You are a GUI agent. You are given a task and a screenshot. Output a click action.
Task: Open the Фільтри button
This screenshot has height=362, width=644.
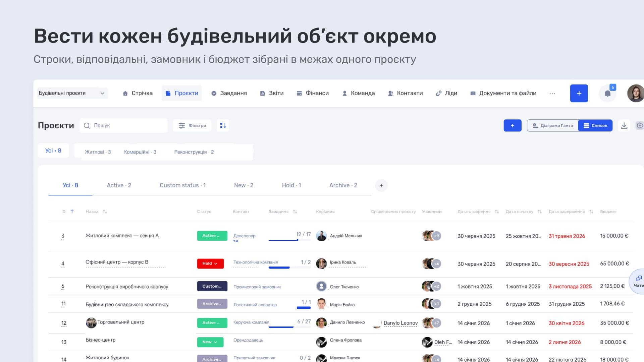pos(192,125)
